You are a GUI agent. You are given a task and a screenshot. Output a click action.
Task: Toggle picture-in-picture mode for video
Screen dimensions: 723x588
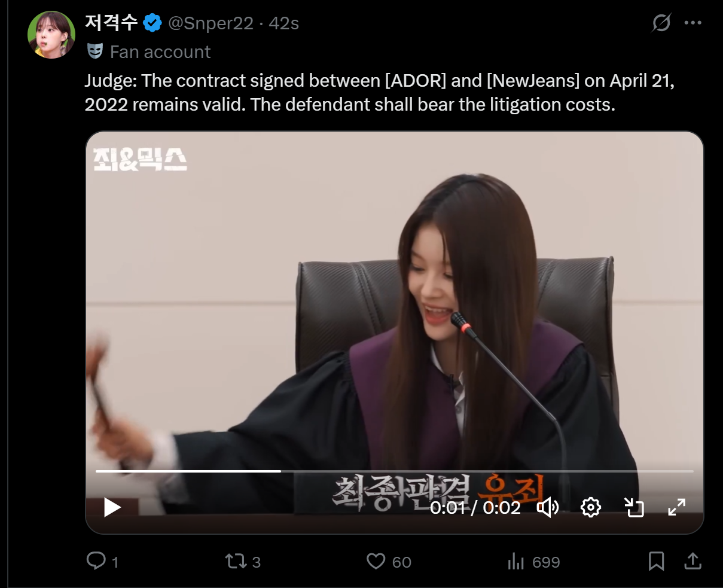tap(634, 508)
